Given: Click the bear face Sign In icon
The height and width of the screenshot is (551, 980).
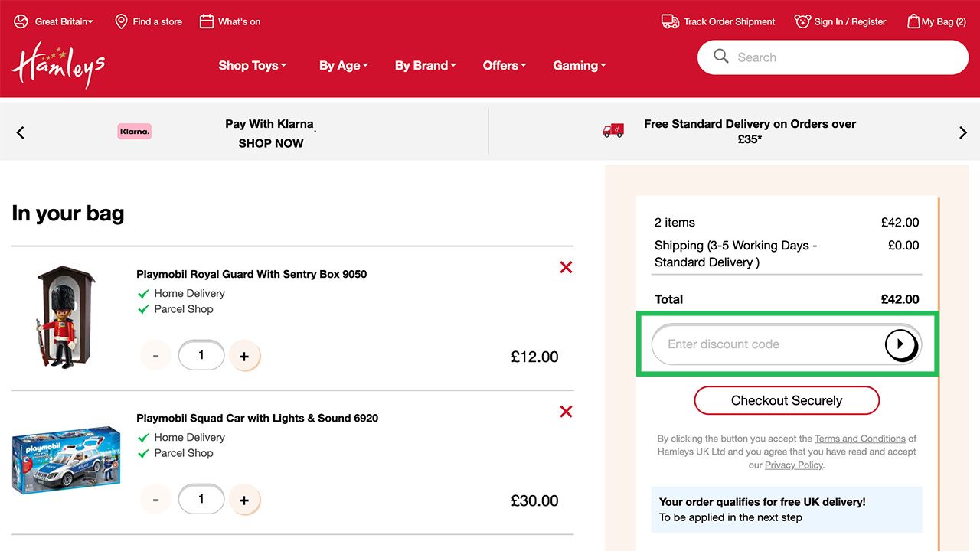Looking at the screenshot, I should [802, 21].
